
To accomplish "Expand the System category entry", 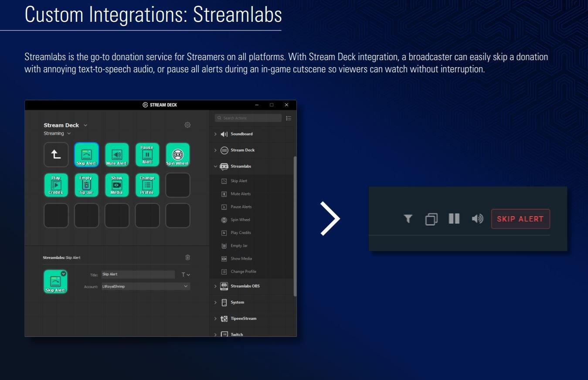I will tap(215, 302).
